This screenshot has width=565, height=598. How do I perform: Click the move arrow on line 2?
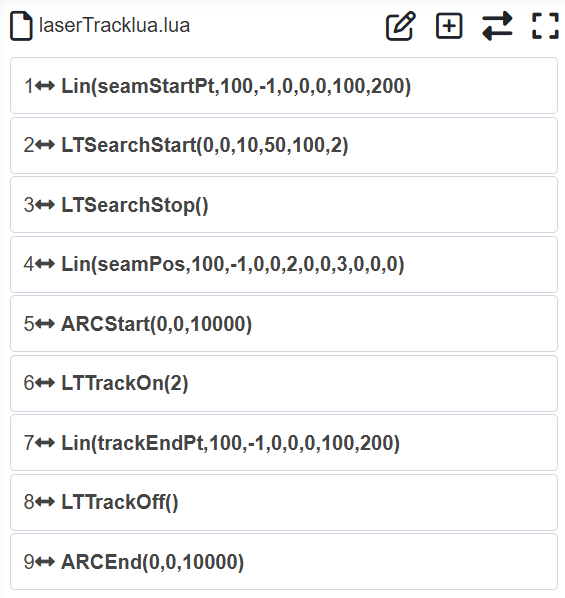pyautogui.click(x=45, y=145)
